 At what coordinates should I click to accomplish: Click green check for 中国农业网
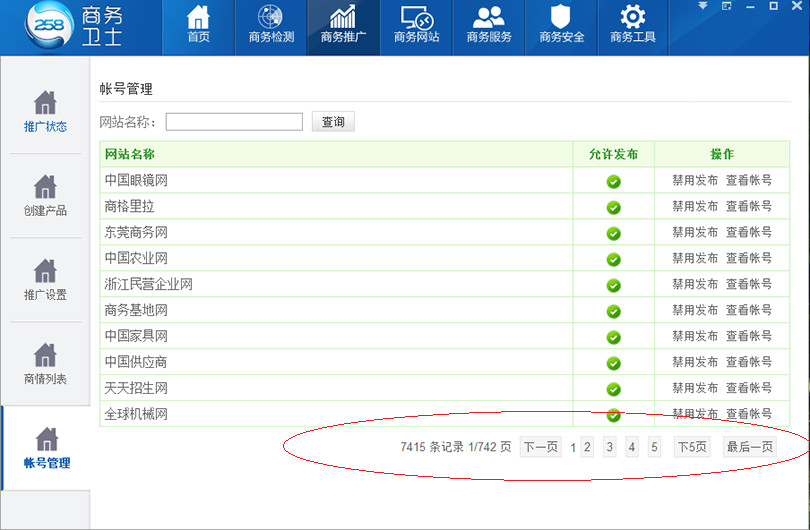[614, 259]
